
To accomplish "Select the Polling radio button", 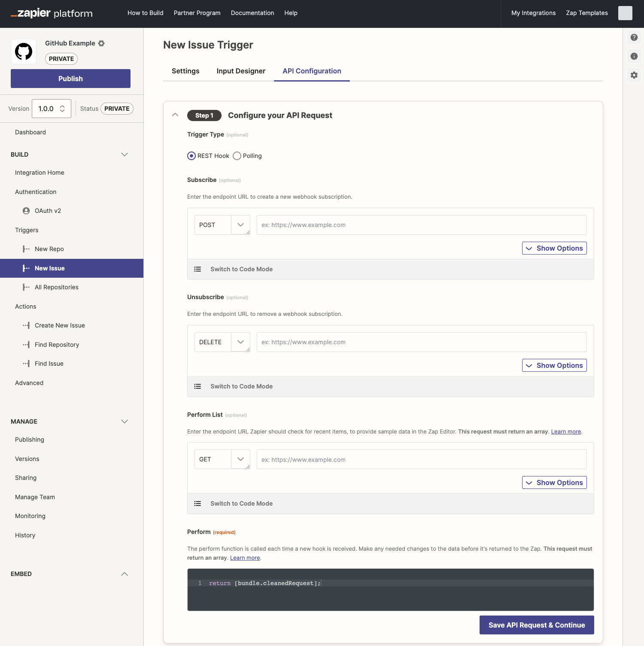I will tap(237, 156).
